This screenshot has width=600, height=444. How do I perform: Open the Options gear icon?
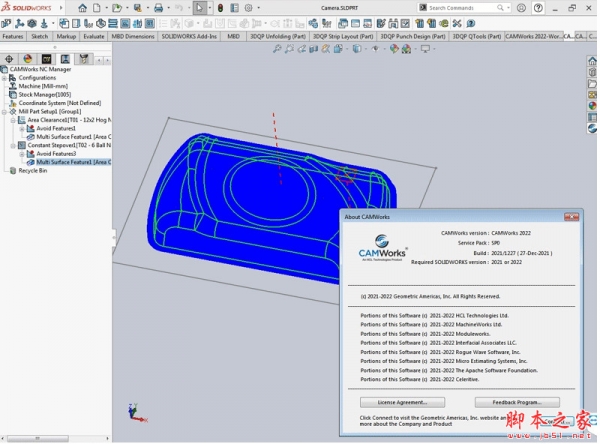coord(248,8)
